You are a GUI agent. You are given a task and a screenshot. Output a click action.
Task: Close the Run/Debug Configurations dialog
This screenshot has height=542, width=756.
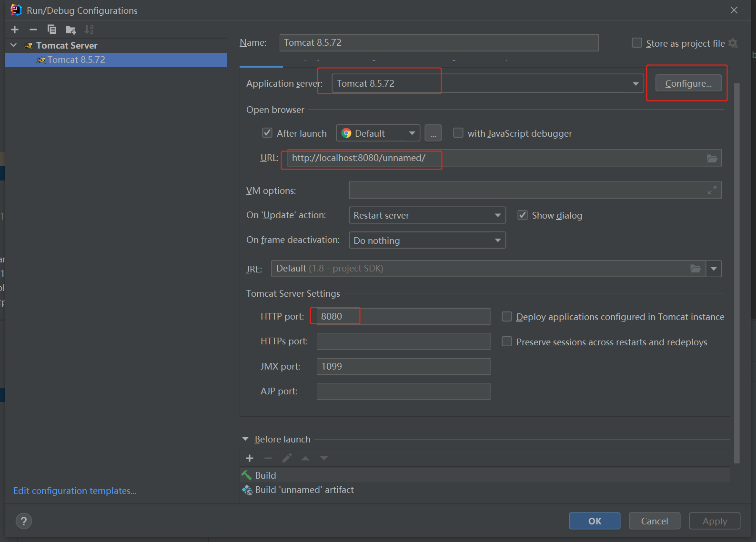[x=734, y=10]
